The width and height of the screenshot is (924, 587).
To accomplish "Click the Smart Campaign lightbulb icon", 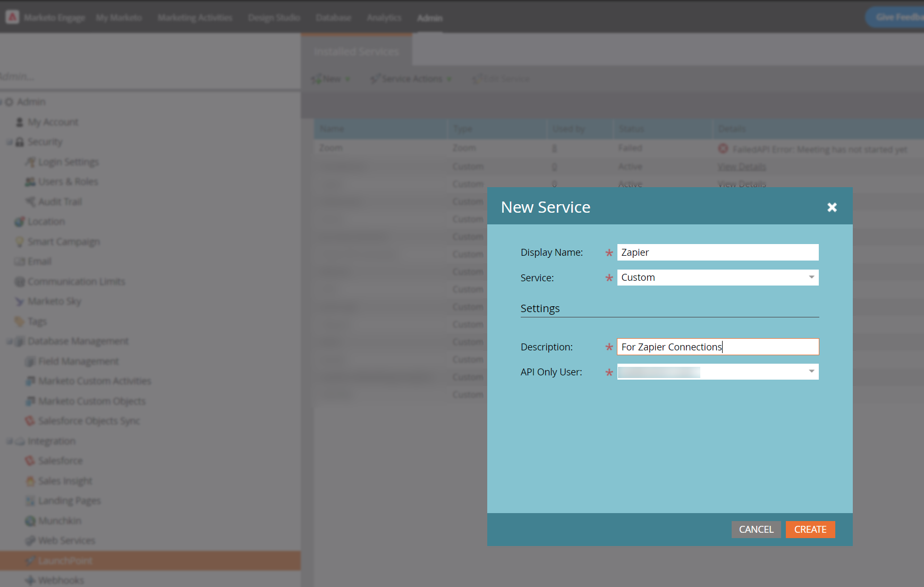I will 20,242.
